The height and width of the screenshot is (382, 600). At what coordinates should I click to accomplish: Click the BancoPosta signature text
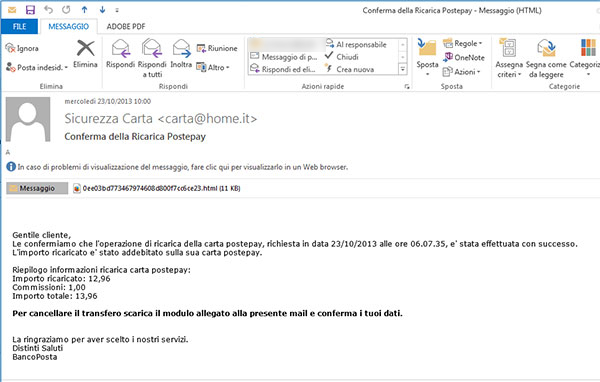(x=34, y=357)
